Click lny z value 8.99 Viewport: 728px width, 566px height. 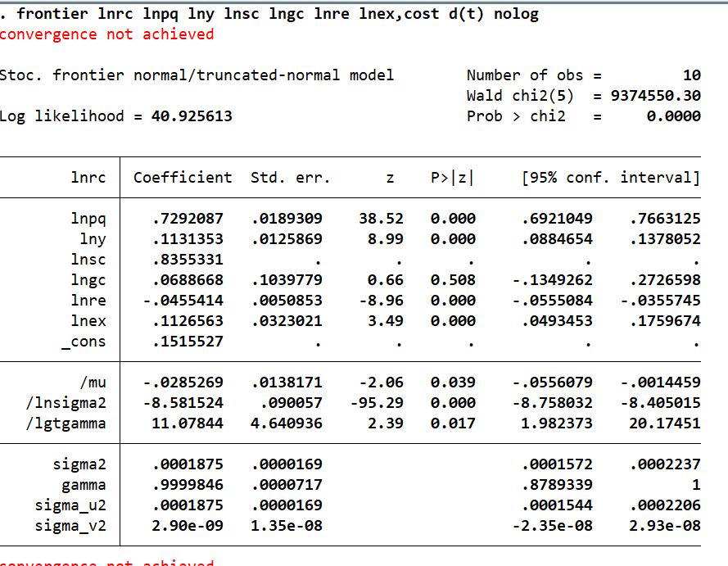[386, 239]
